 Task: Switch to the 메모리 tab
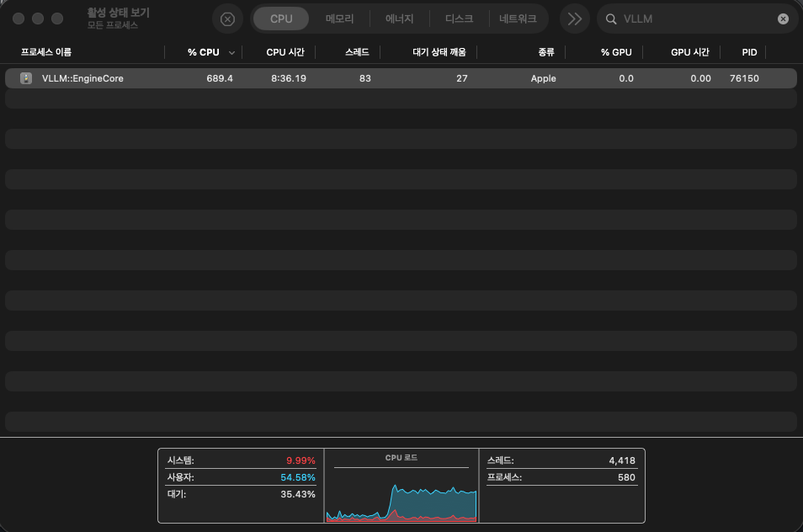tap(339, 19)
